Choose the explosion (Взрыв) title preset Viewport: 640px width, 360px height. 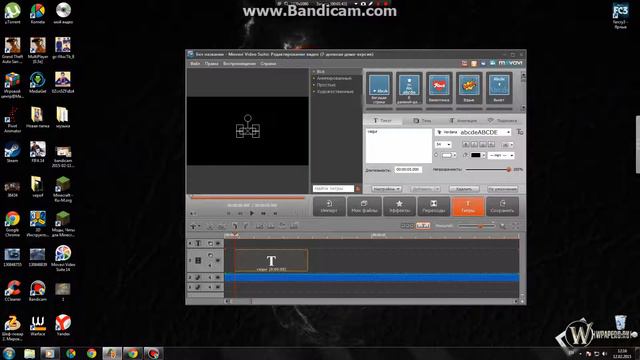tap(469, 88)
